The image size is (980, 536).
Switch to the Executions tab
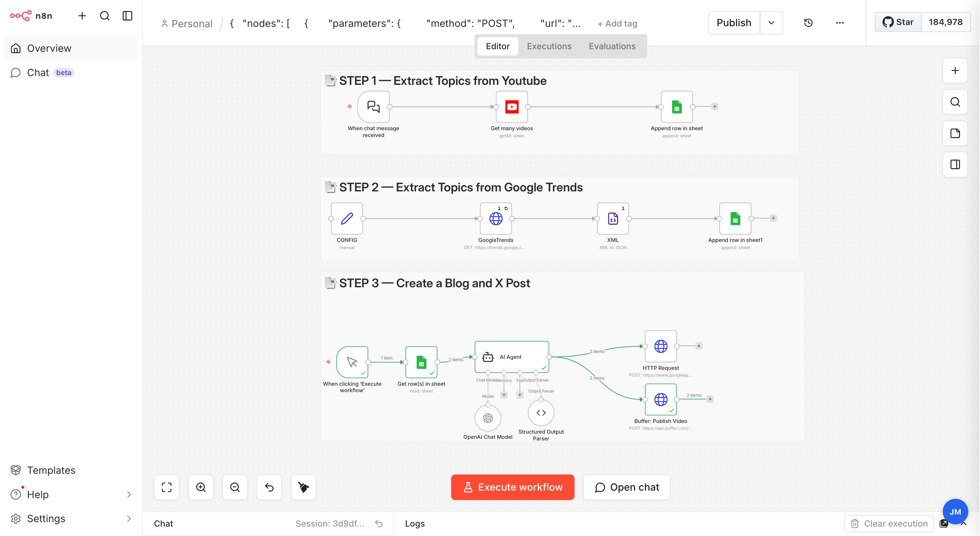pos(549,46)
